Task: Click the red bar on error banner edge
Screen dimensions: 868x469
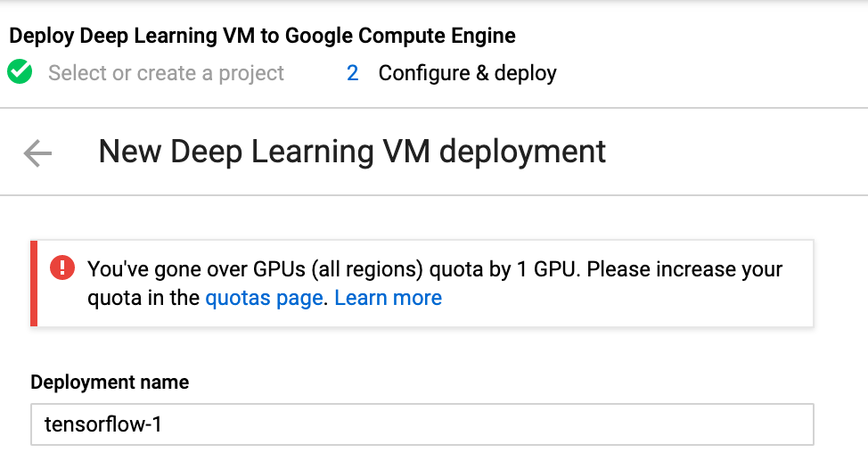Action: [34, 283]
